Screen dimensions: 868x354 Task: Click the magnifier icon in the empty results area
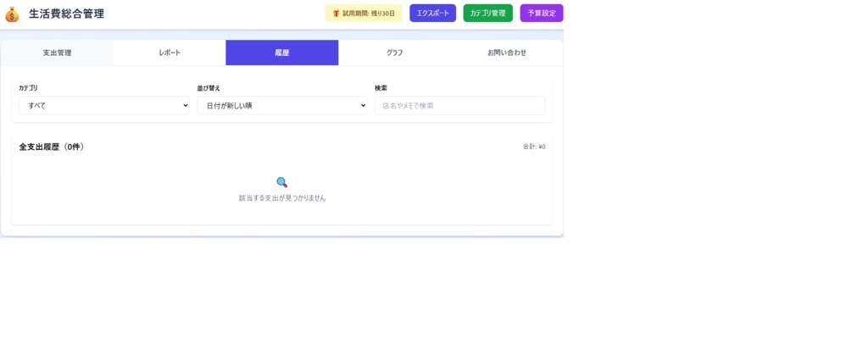[281, 183]
